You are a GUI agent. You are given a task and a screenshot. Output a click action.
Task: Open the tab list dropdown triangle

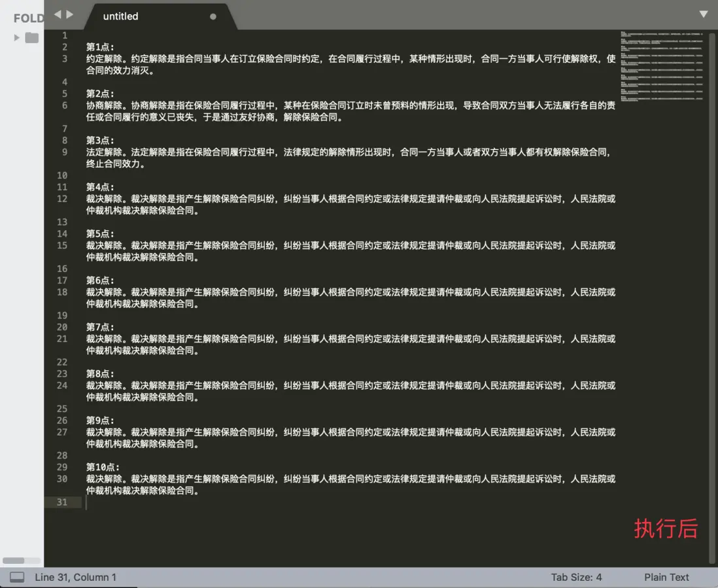tap(704, 14)
